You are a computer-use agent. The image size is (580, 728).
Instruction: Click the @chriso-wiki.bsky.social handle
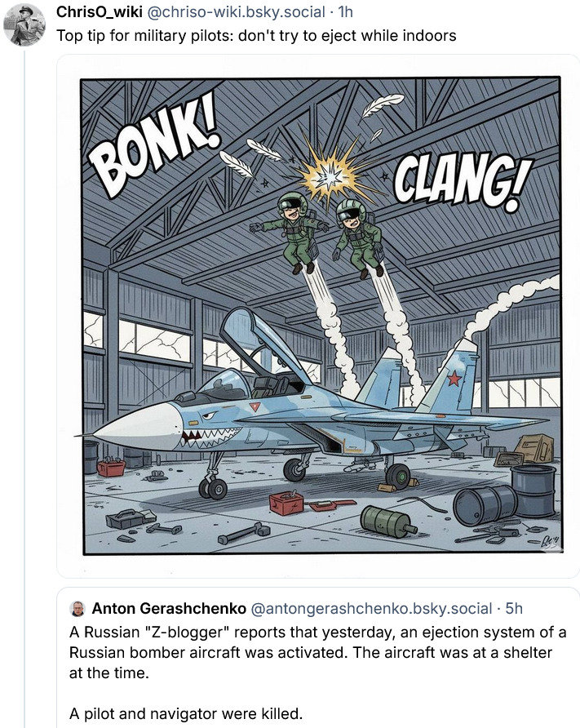click(x=232, y=11)
